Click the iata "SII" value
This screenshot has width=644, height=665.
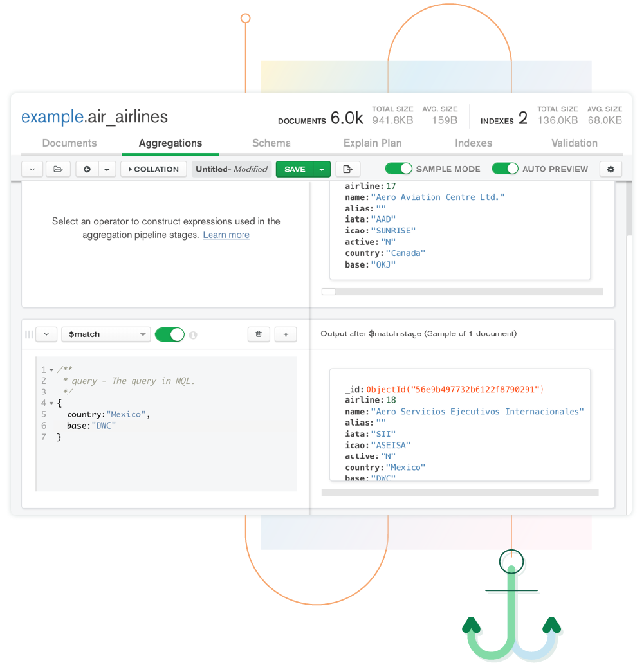pos(383,434)
